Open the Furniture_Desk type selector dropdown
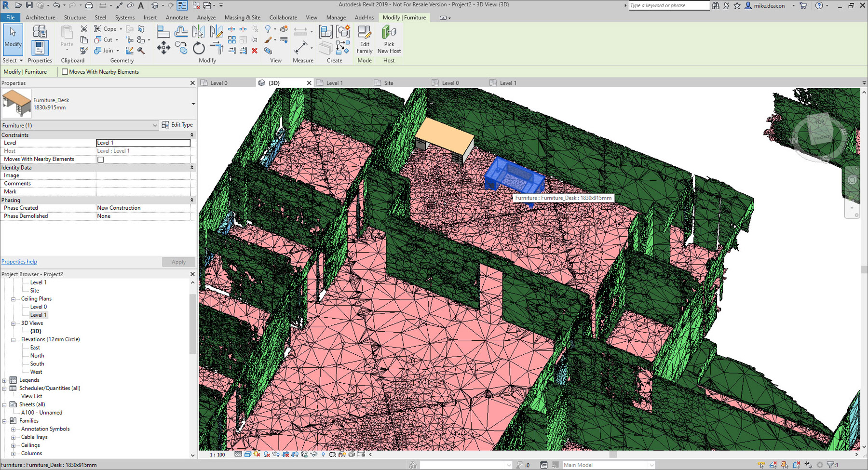The height and width of the screenshot is (470, 868). coord(193,104)
